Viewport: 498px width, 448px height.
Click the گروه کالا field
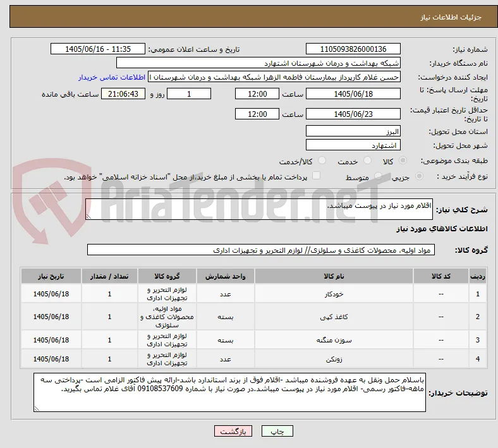coord(261,250)
